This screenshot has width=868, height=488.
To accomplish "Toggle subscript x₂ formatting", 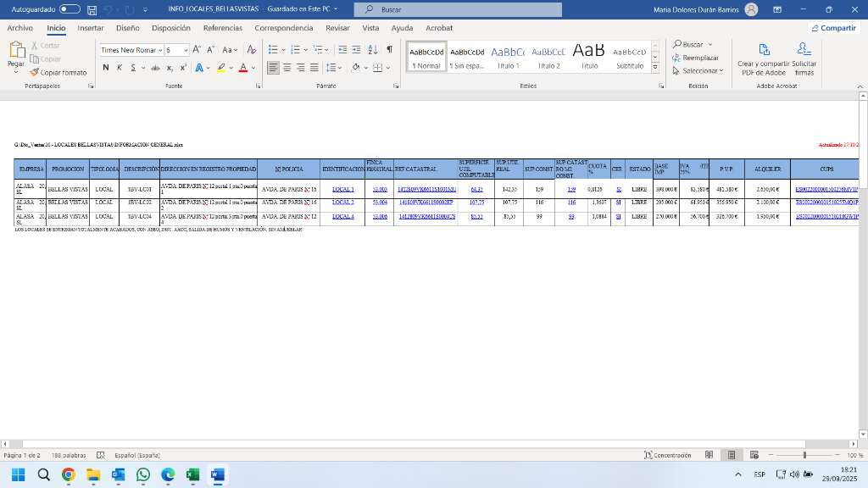I will (x=170, y=68).
